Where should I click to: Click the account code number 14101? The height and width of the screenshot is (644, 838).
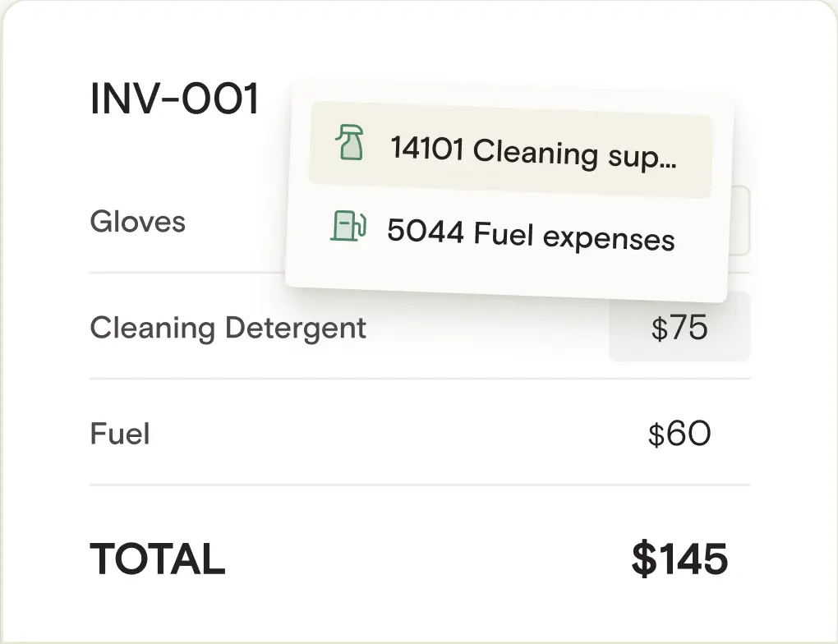(x=427, y=148)
